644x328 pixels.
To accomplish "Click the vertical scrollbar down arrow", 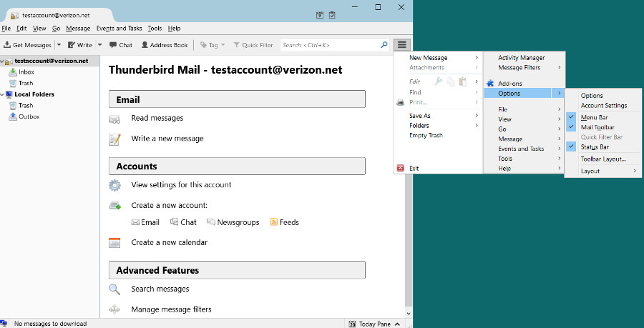I will click(x=409, y=313).
